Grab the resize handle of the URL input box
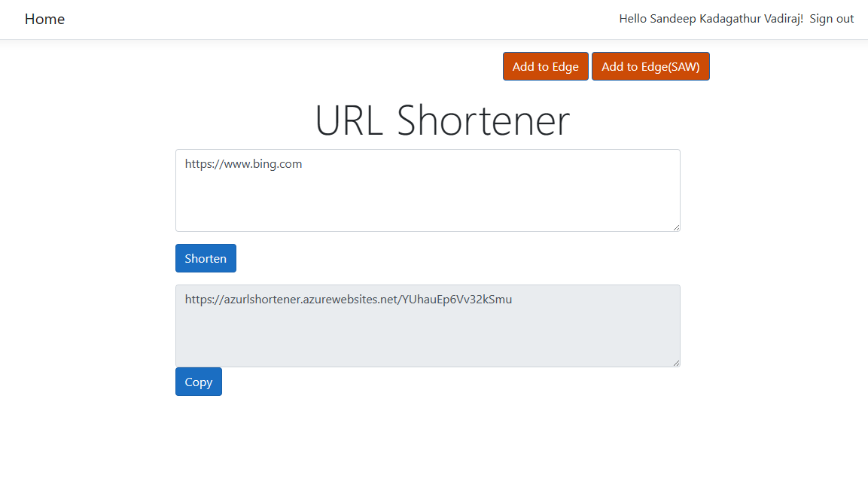The image size is (868, 487). (676, 227)
